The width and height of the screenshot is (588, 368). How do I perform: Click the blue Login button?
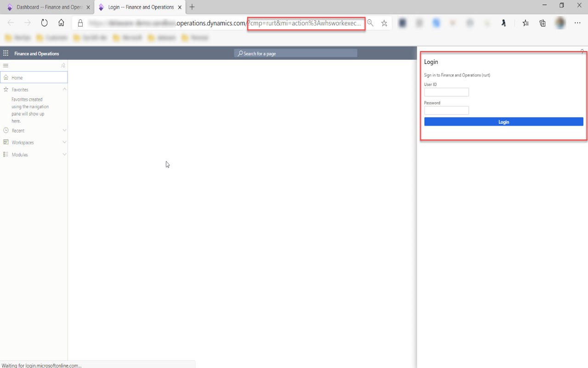click(x=503, y=122)
